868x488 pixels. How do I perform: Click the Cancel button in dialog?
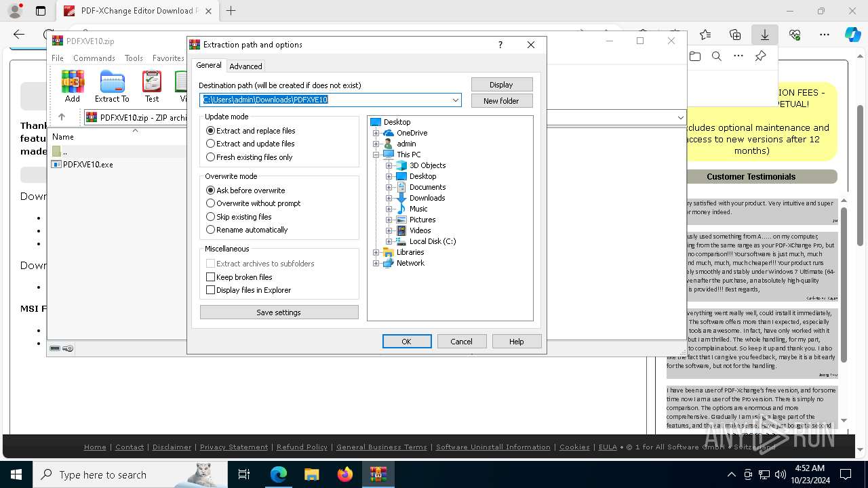coord(462,342)
